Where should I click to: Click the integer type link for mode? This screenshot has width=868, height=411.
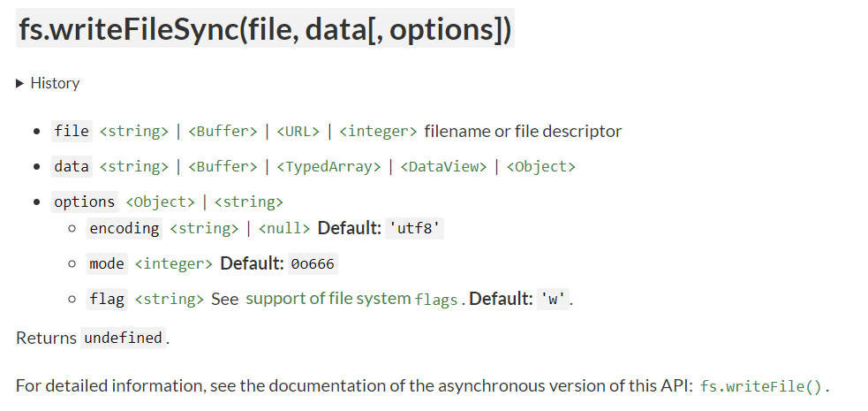coord(173,264)
